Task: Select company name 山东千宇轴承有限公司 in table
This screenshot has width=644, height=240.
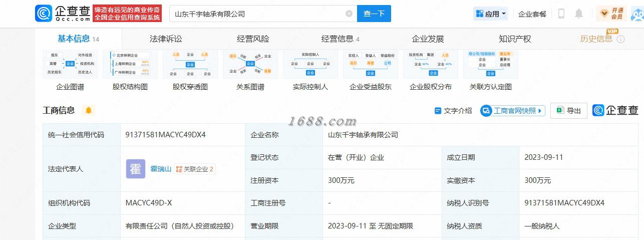Action: tap(363, 135)
